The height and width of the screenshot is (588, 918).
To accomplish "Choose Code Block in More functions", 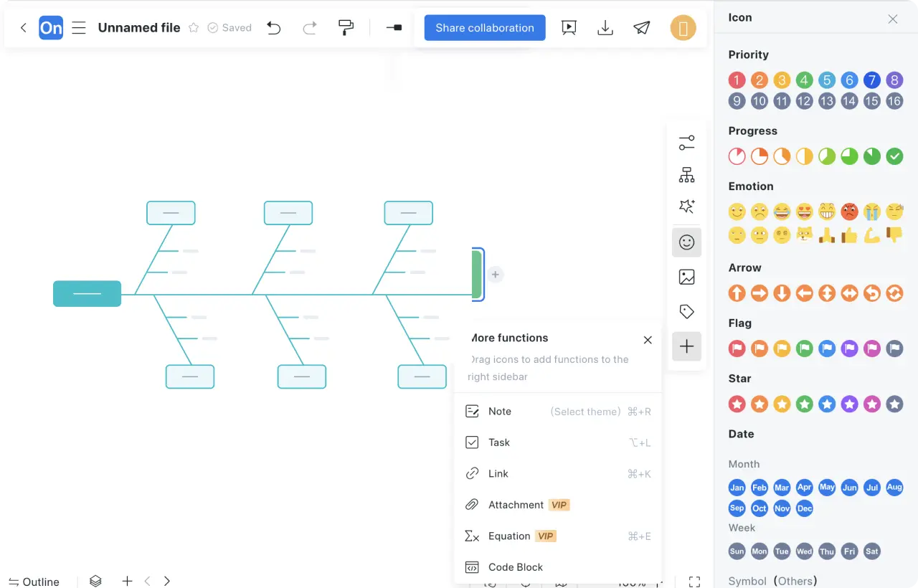I will tap(515, 567).
